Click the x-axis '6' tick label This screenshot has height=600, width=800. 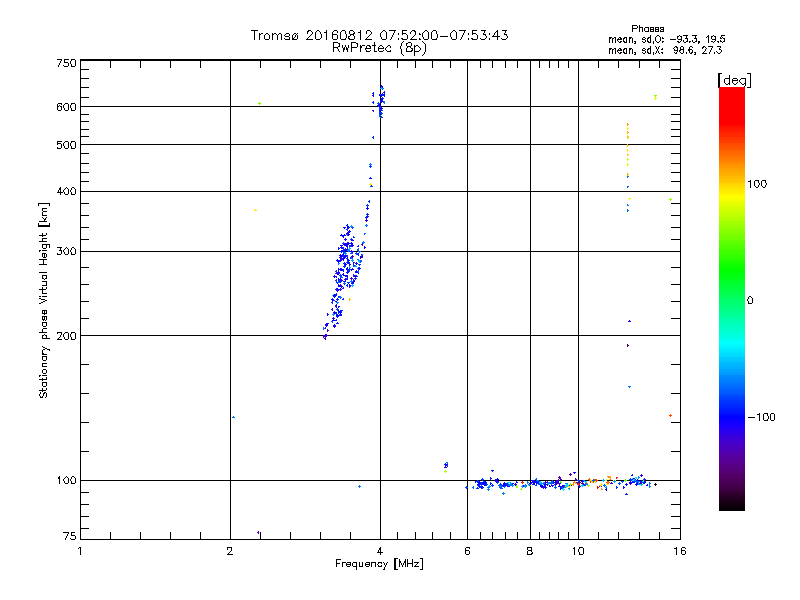(x=467, y=551)
